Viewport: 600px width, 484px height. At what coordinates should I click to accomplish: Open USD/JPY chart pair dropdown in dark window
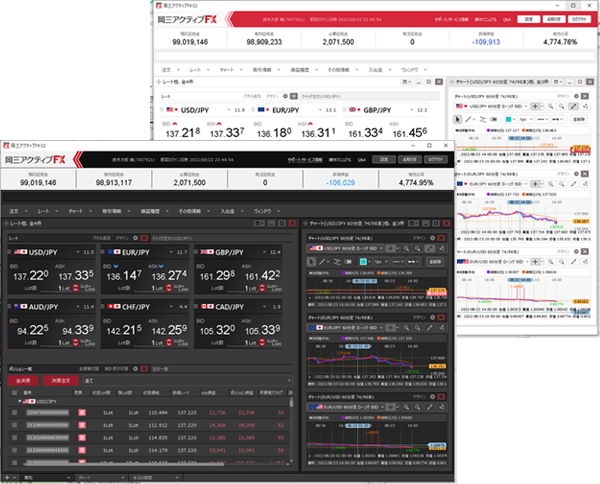[x=346, y=248]
